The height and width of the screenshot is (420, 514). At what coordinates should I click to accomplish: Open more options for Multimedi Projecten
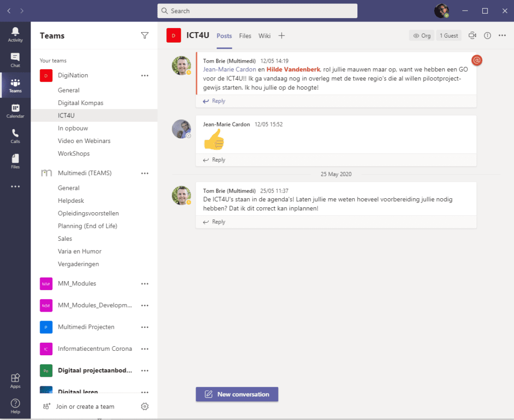pyautogui.click(x=145, y=327)
